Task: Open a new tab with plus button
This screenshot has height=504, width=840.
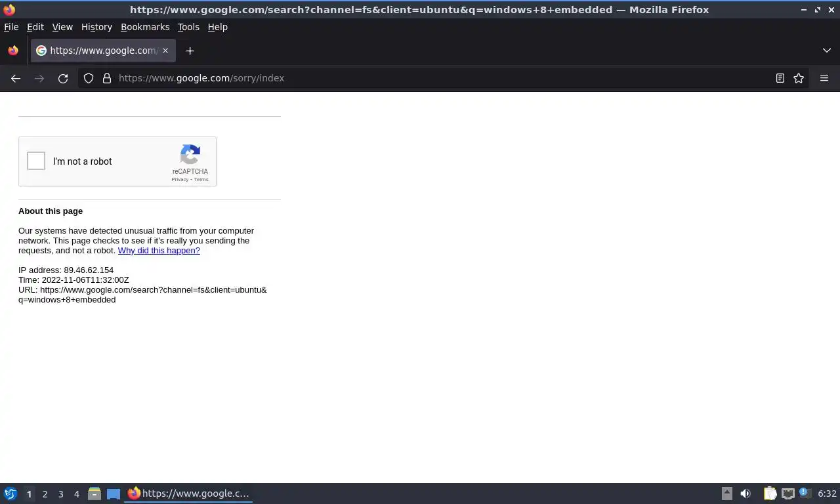Action: [x=190, y=51]
